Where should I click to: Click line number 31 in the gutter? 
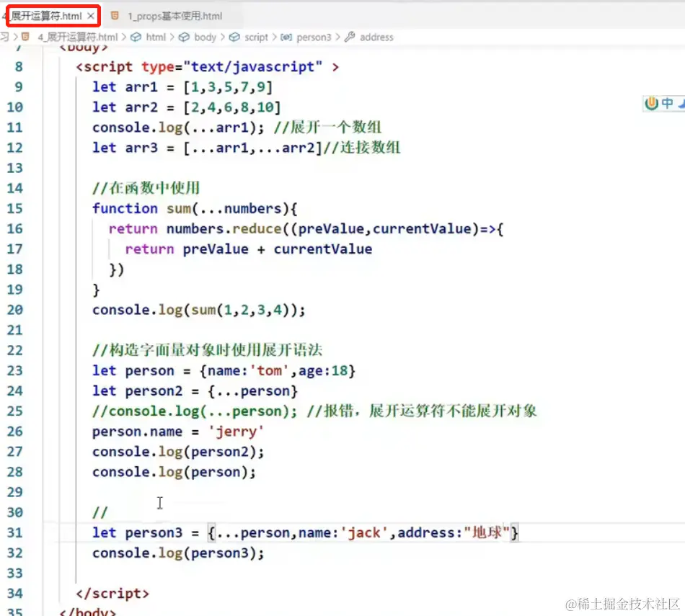(15, 532)
